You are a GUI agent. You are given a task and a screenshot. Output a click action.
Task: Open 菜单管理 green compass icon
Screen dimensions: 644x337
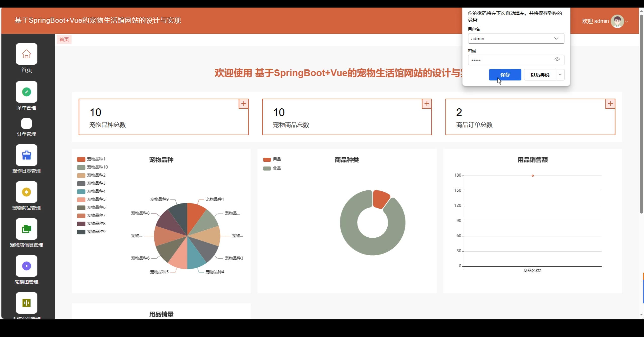click(x=26, y=92)
